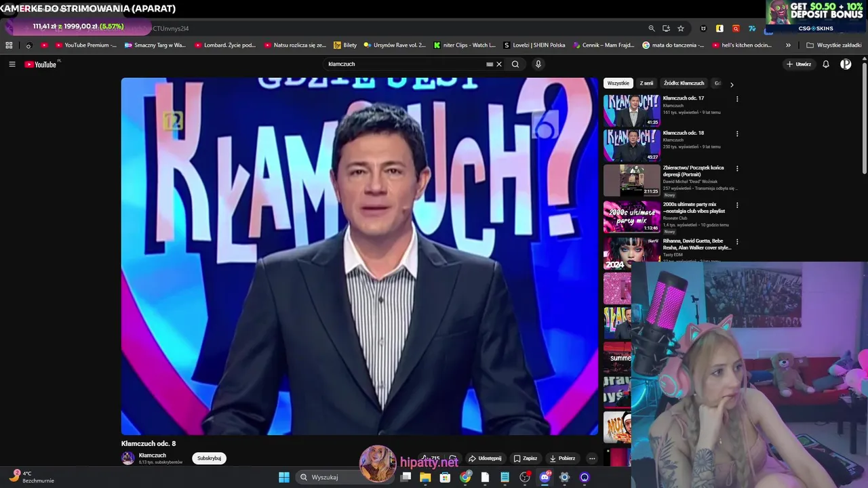Click the magnifier search button

[x=515, y=64]
